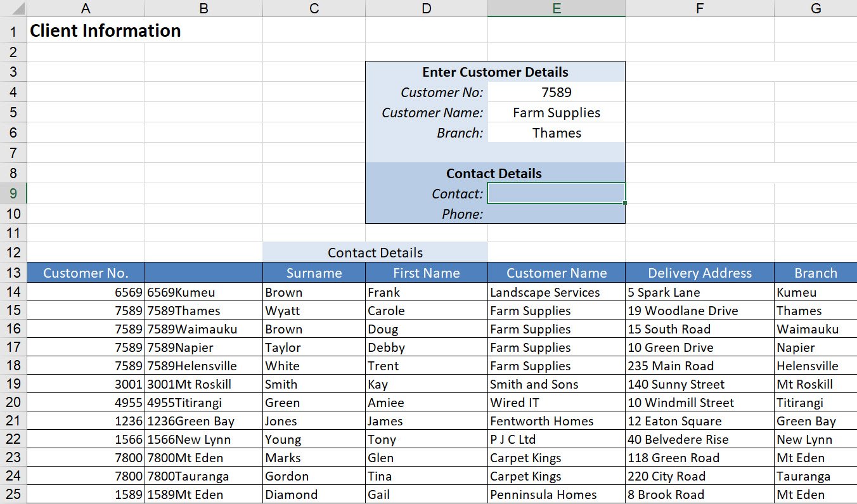Click the Enter Customer Details header cell
The width and height of the screenshot is (857, 504).
point(494,72)
